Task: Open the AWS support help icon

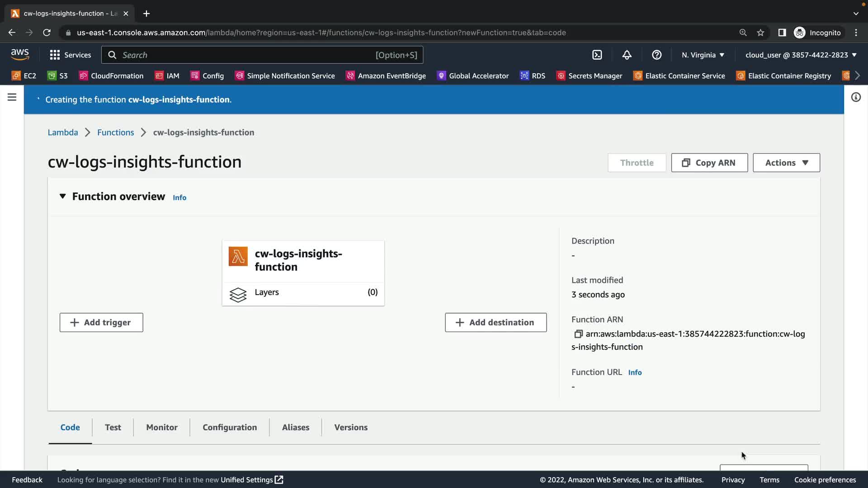Action: tap(656, 55)
